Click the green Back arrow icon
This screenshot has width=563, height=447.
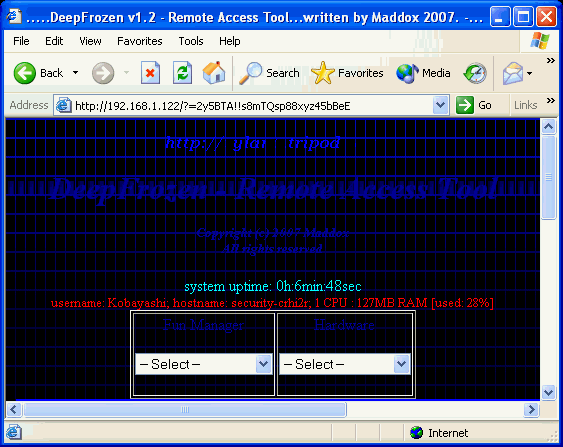click(24, 73)
